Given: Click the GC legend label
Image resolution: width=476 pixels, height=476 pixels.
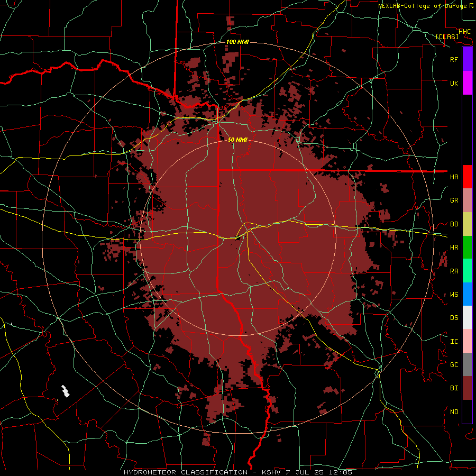Looking at the screenshot, I should (x=454, y=364).
